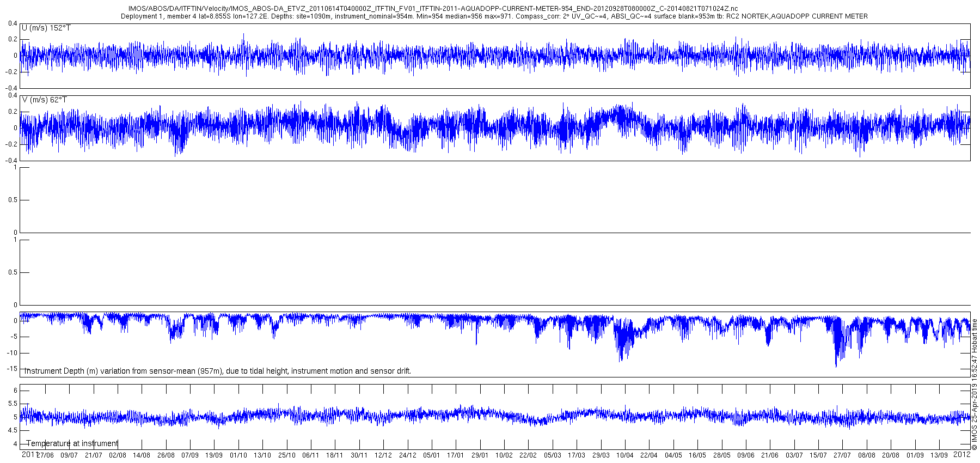Click the 10/04 date tick label
This screenshot has height=463, width=980.
point(625,455)
